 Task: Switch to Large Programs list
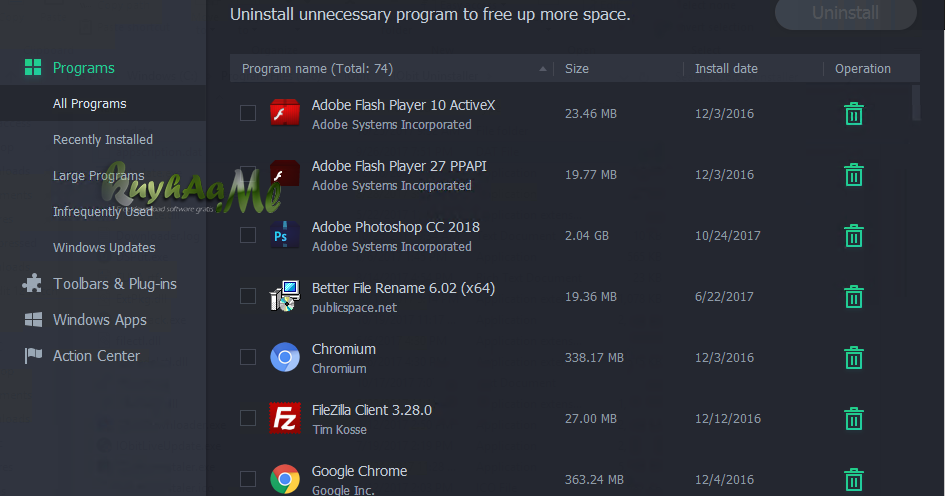pos(99,175)
